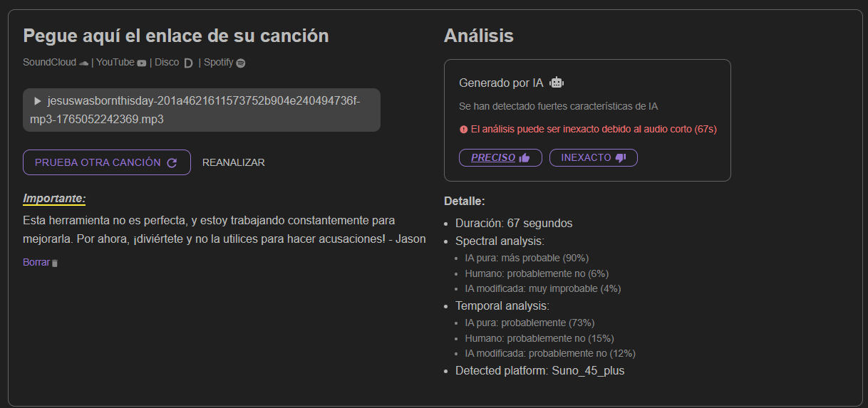Click the robot icon beside Generado por IA
Image resolution: width=868 pixels, height=408 pixels.
[557, 83]
